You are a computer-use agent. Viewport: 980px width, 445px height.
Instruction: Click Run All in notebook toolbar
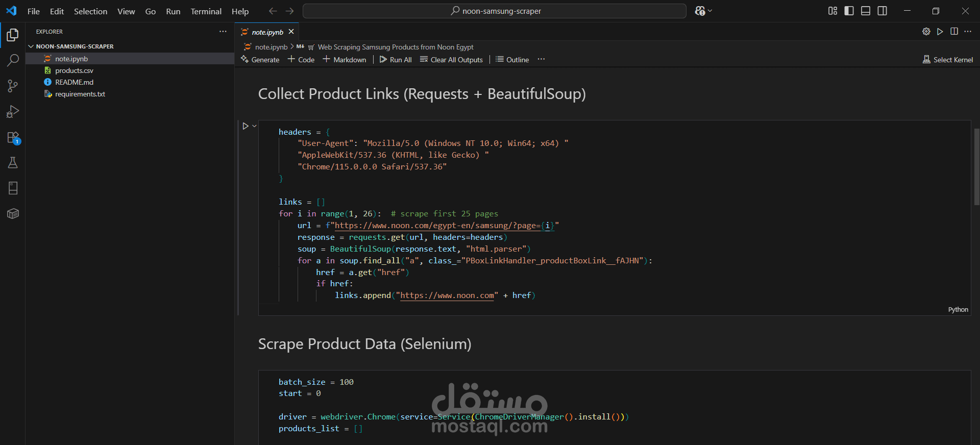coord(396,60)
